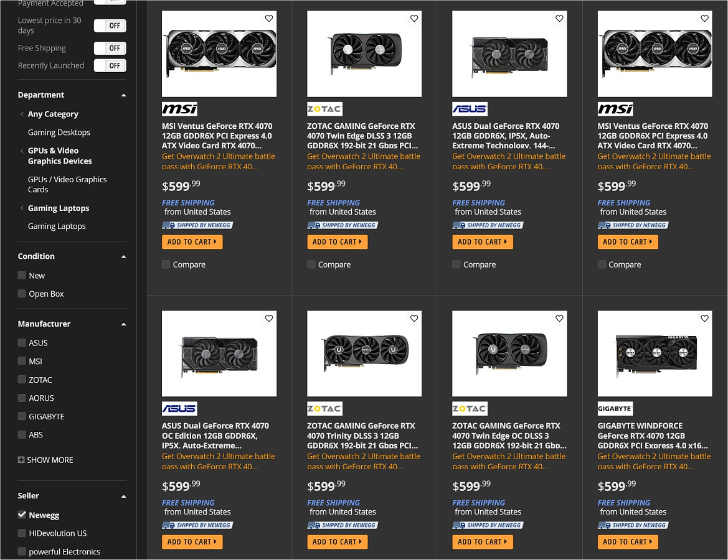Image resolution: width=728 pixels, height=560 pixels.
Task: Click ZOTAC logo above Twin Edge non-OC title
Action: [324, 109]
